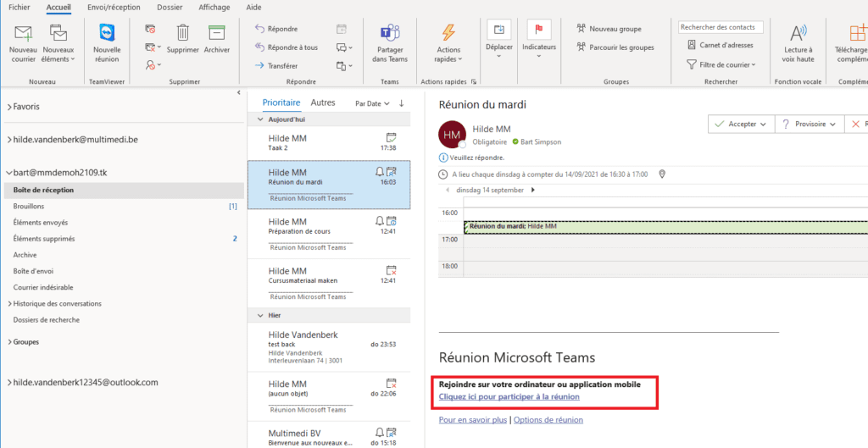Click Nouveau groupe

point(609,28)
